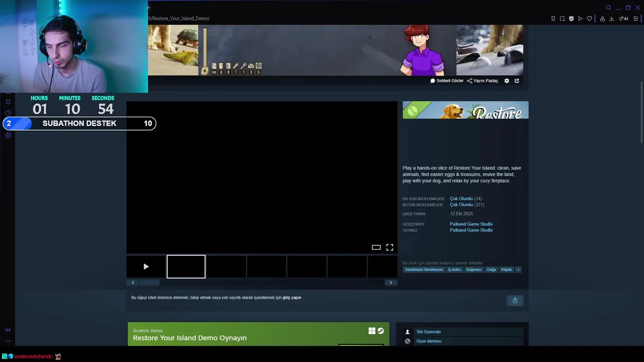Click the 'SUBATHON DESTEK' progress bar

[79, 123]
